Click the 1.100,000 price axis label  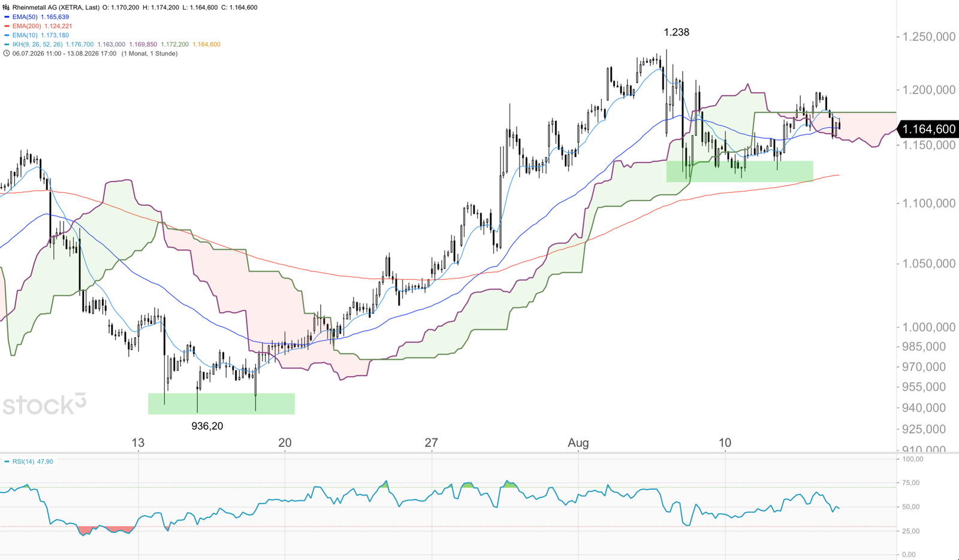click(x=929, y=203)
